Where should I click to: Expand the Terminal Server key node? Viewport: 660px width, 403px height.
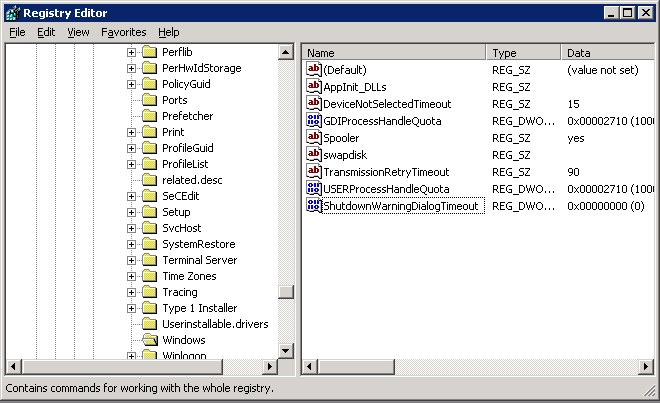click(x=131, y=260)
